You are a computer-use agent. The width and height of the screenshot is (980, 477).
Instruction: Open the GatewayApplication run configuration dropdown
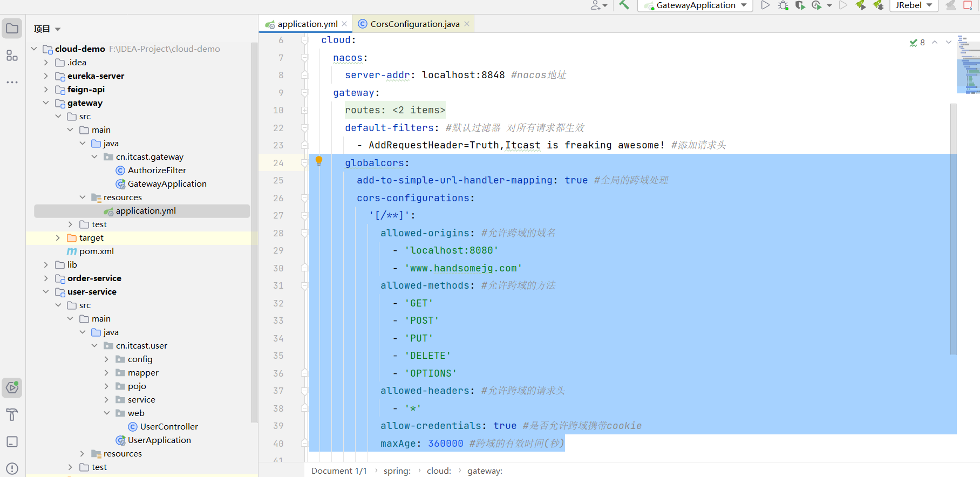(x=695, y=5)
